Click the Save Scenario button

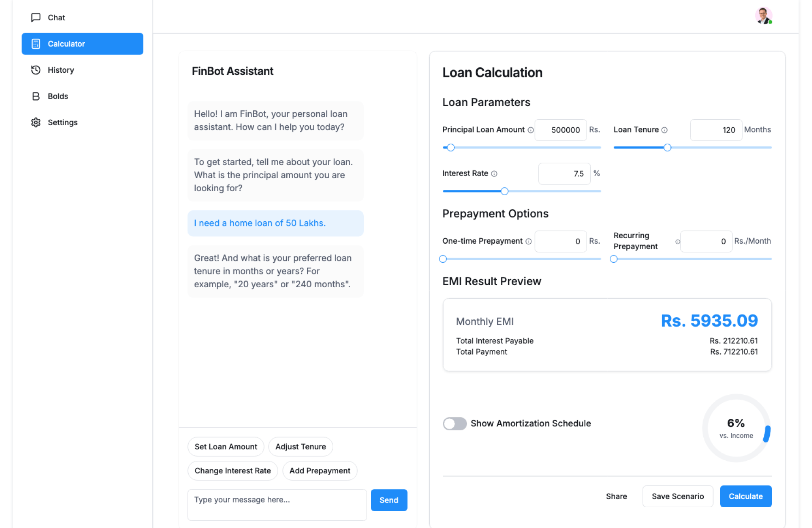click(678, 496)
